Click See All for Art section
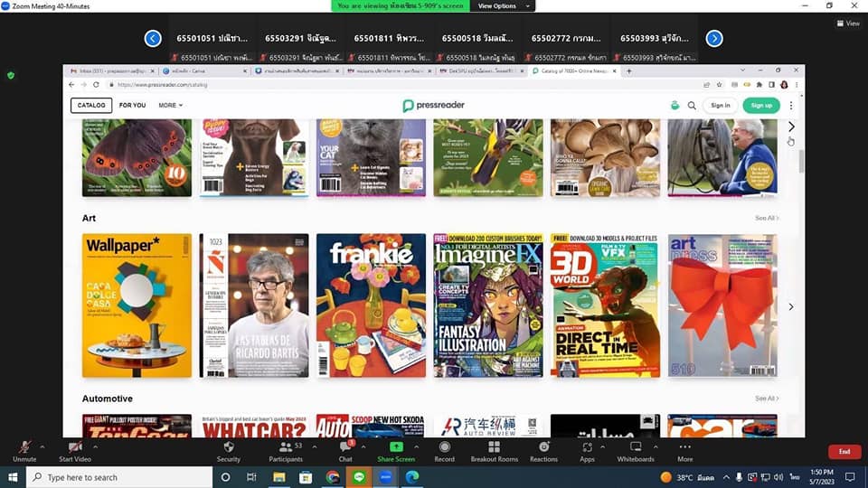Image resolution: width=868 pixels, height=488 pixels. 767,218
